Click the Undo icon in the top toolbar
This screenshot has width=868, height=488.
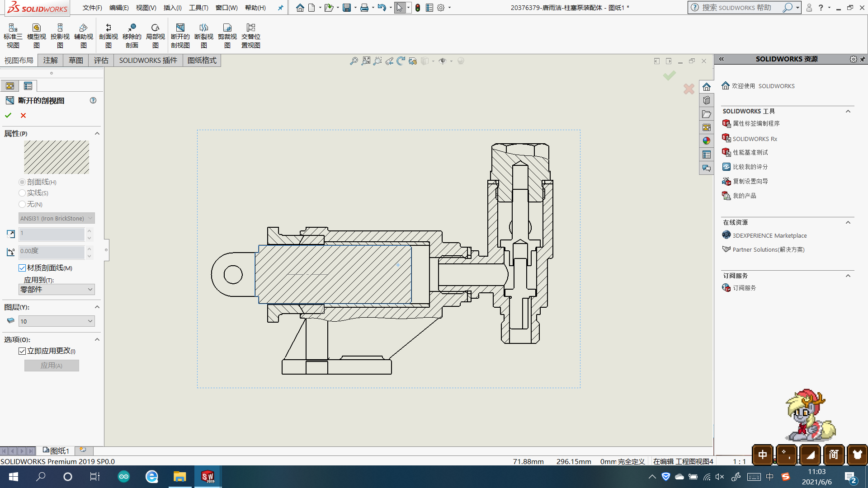382,8
